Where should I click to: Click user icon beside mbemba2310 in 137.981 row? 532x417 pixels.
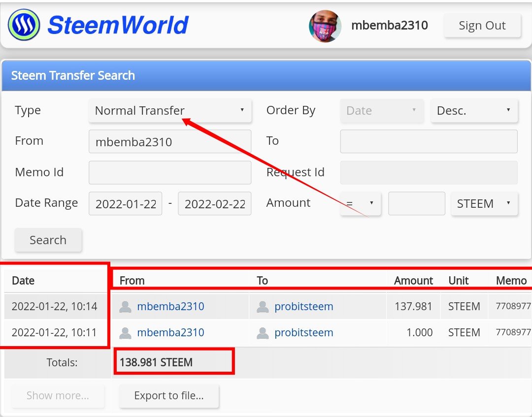125,307
